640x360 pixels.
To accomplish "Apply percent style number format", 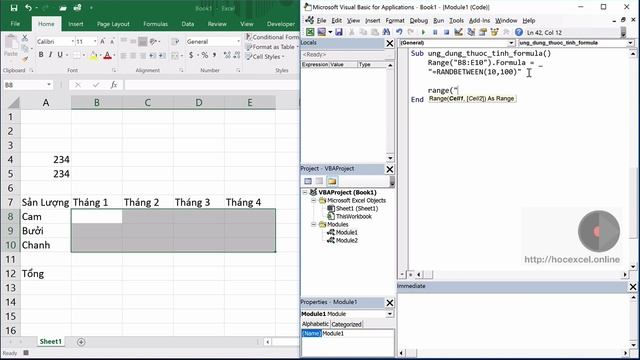I will (204, 55).
